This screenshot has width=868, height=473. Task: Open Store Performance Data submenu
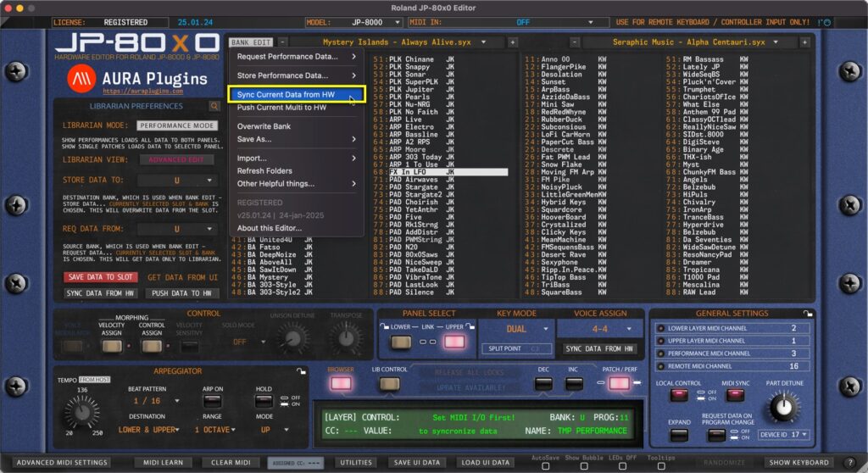click(x=296, y=75)
